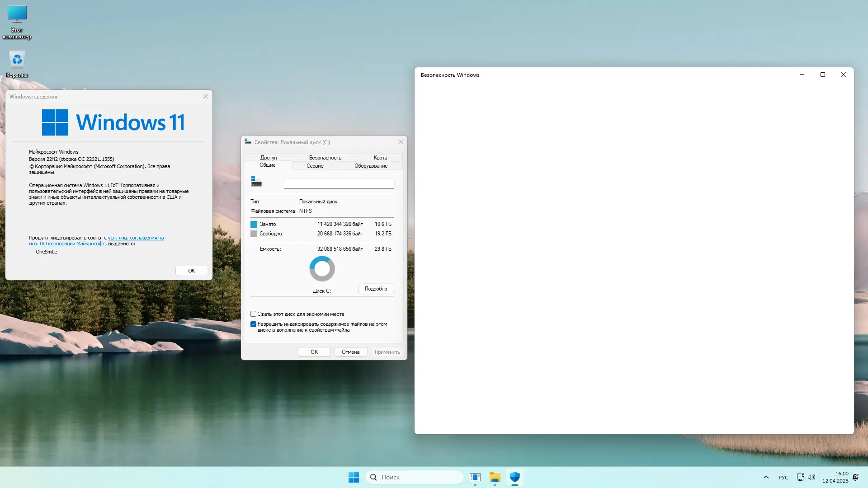The image size is (868, 488).
Task: Open РУС language input switcher
Action: click(783, 478)
